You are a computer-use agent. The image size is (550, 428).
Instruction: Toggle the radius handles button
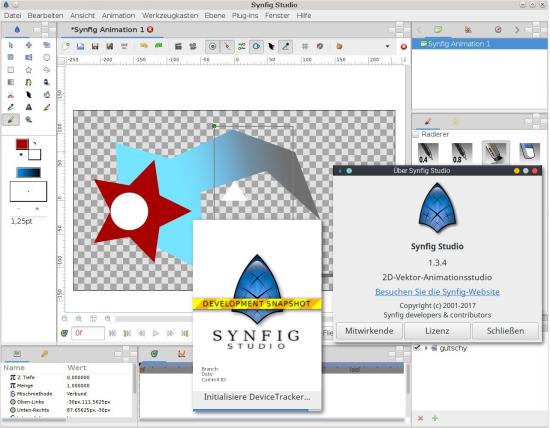(x=256, y=46)
